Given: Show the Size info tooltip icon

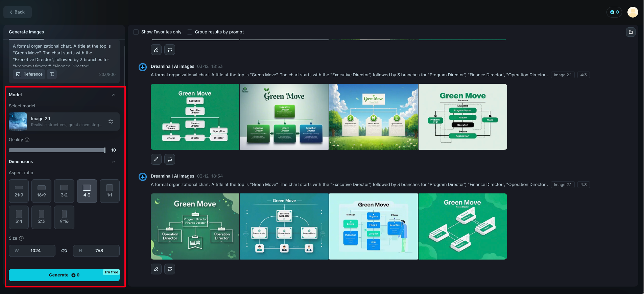Looking at the screenshot, I should [x=21, y=238].
